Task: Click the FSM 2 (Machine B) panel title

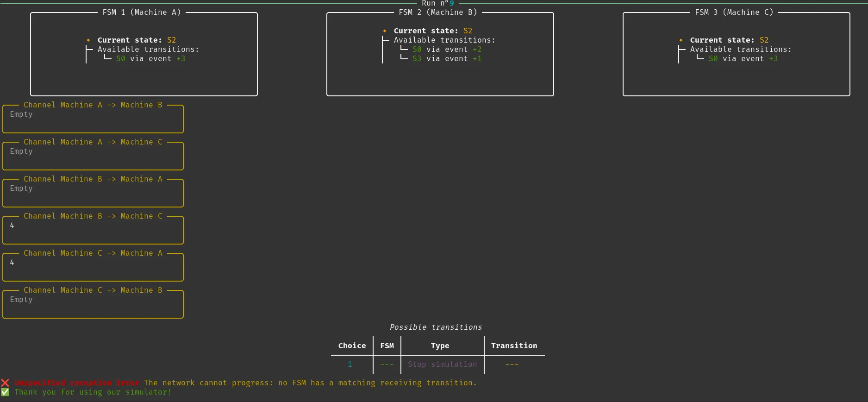Action: [x=438, y=13]
